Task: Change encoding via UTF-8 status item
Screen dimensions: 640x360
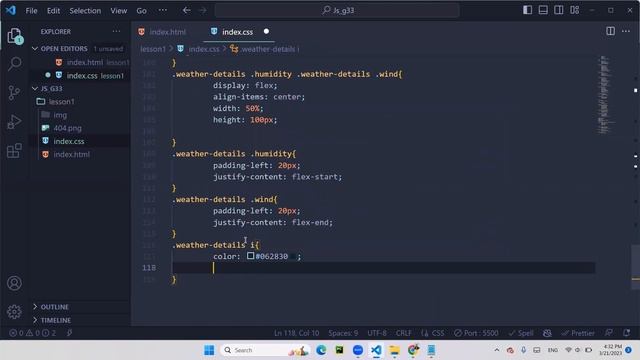Action: click(x=377, y=333)
